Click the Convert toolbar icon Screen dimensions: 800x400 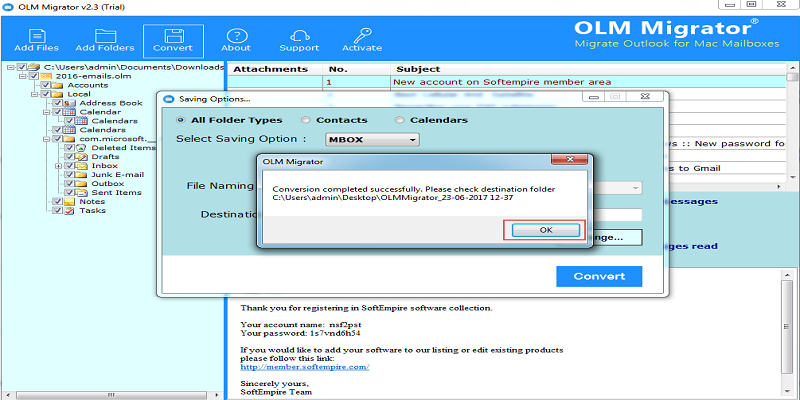point(173,37)
